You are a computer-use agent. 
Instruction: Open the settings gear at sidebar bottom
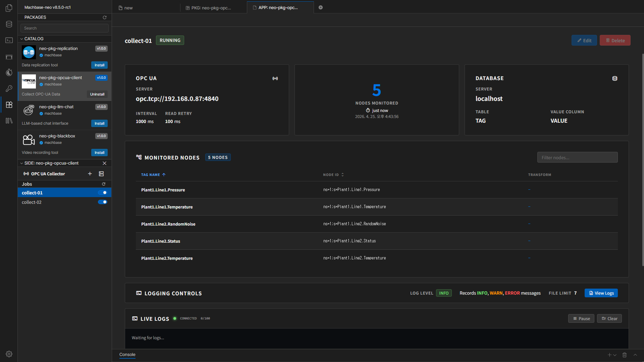pos(9,354)
